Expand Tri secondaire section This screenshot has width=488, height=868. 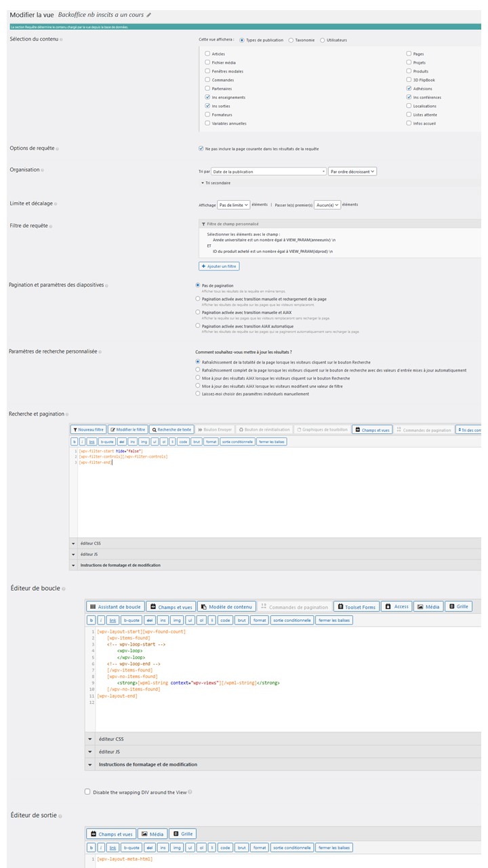tap(216, 182)
